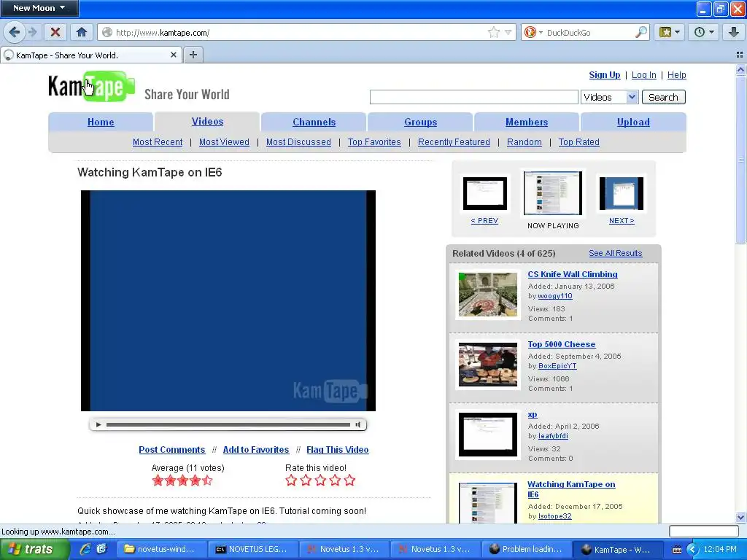Open the New Moon application menu
This screenshot has height=560, width=747.
pyautogui.click(x=39, y=8)
